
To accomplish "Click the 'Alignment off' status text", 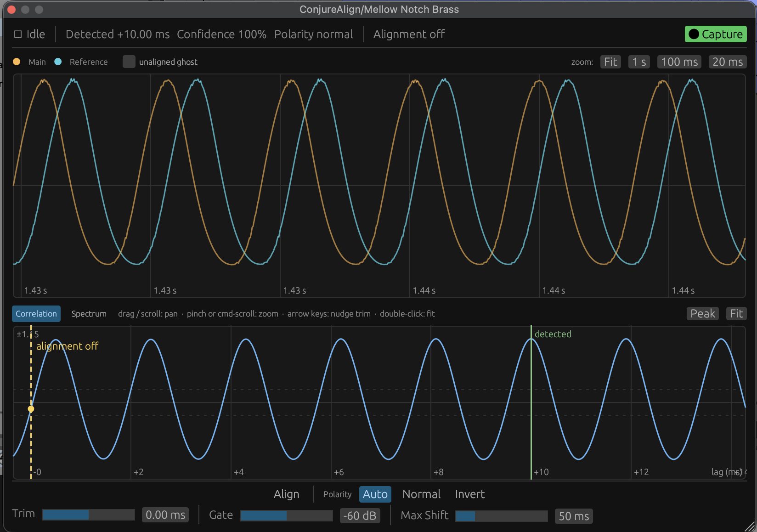I will (409, 34).
